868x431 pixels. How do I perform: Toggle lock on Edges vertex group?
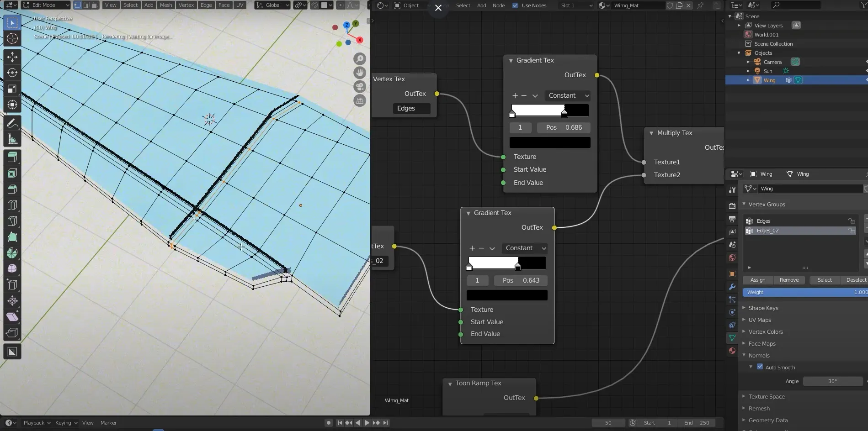(x=852, y=221)
